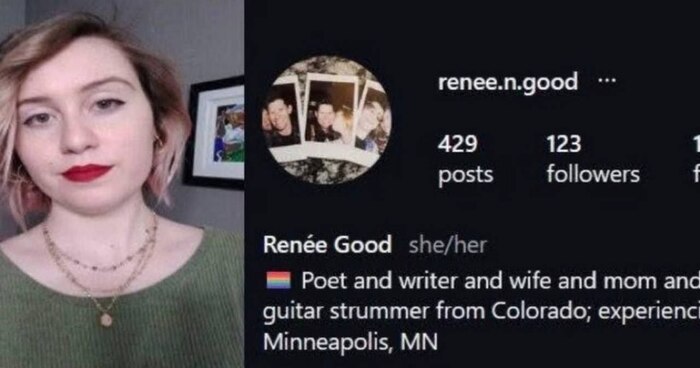Open the portrait photo on the left
The height and width of the screenshot is (368, 700).
[122, 184]
